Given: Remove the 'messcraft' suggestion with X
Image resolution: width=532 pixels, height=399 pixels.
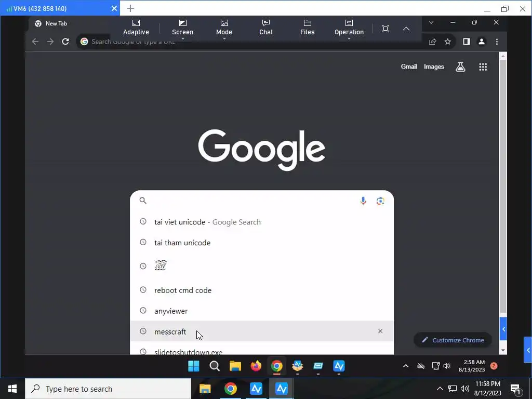Looking at the screenshot, I should (380, 331).
